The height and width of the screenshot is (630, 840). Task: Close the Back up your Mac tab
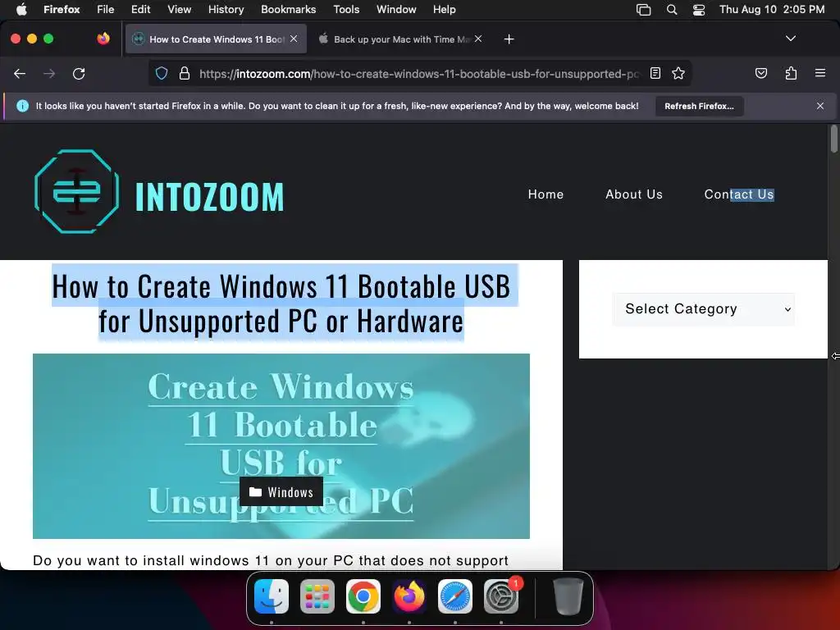478,39
